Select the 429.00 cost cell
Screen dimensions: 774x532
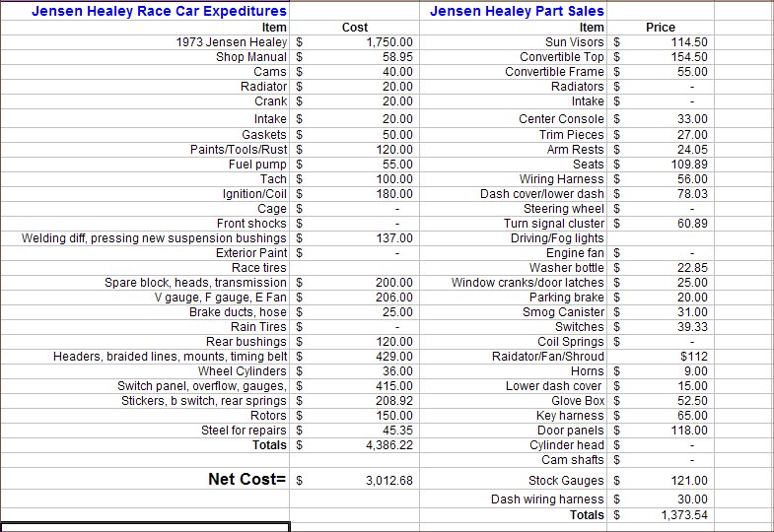354,357
